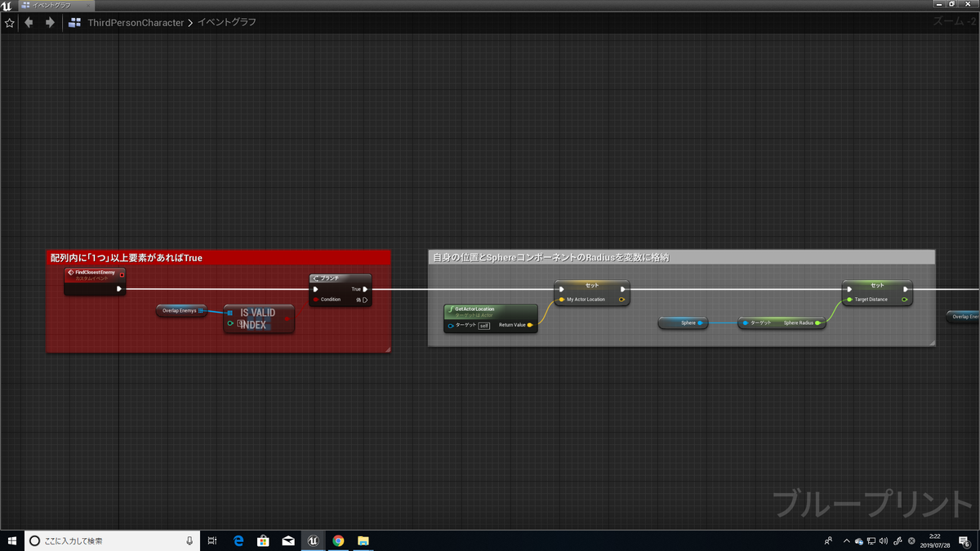Click the resize grip of red comment box
980x551 pixels.
point(387,349)
